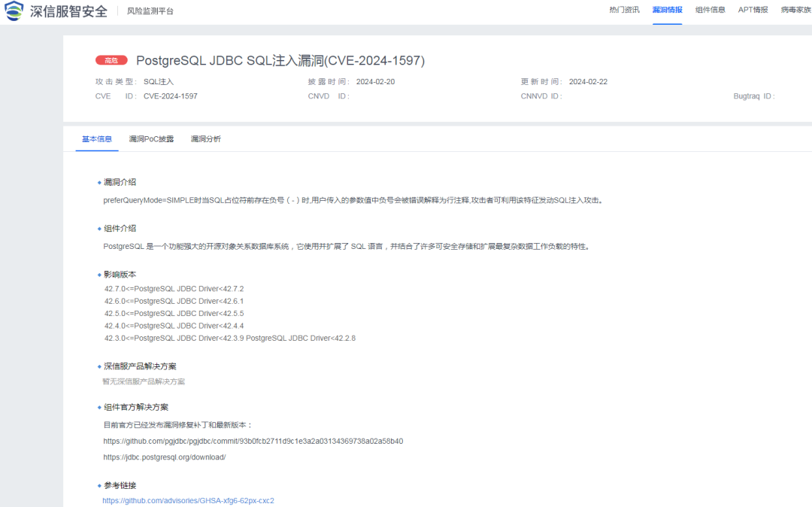Image resolution: width=812 pixels, height=507 pixels.
Task: Click the 42.6.0<=PostgreSQL JDBC Driver<42.6.1 line
Action: coord(174,302)
